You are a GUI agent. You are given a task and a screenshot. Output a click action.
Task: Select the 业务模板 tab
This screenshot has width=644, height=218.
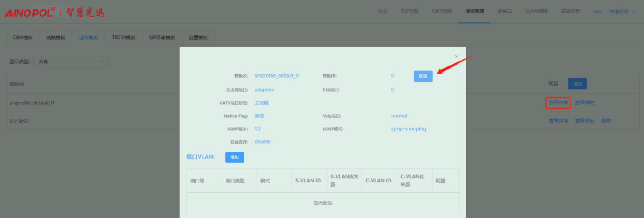88,38
